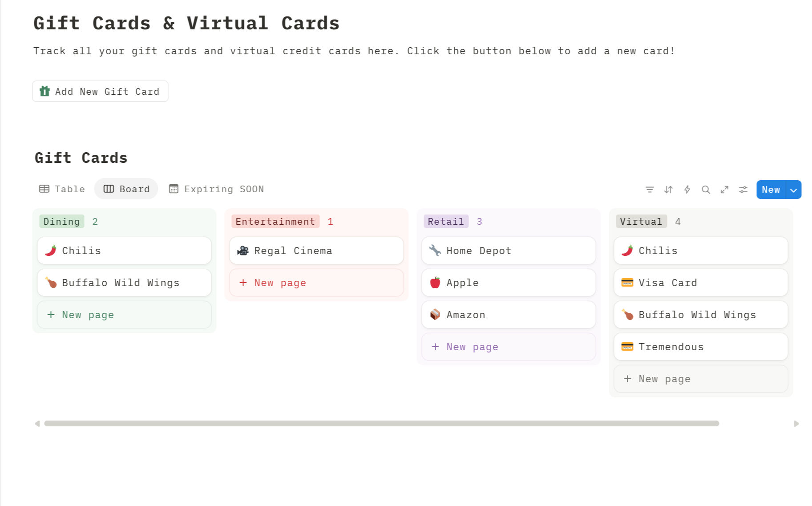This screenshot has height=506, width=812.
Task: Open the Tremendous card
Action: click(701, 347)
